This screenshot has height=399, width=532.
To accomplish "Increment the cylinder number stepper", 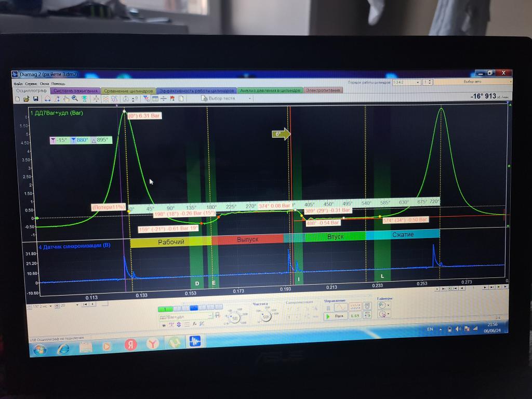I will pos(430,81).
